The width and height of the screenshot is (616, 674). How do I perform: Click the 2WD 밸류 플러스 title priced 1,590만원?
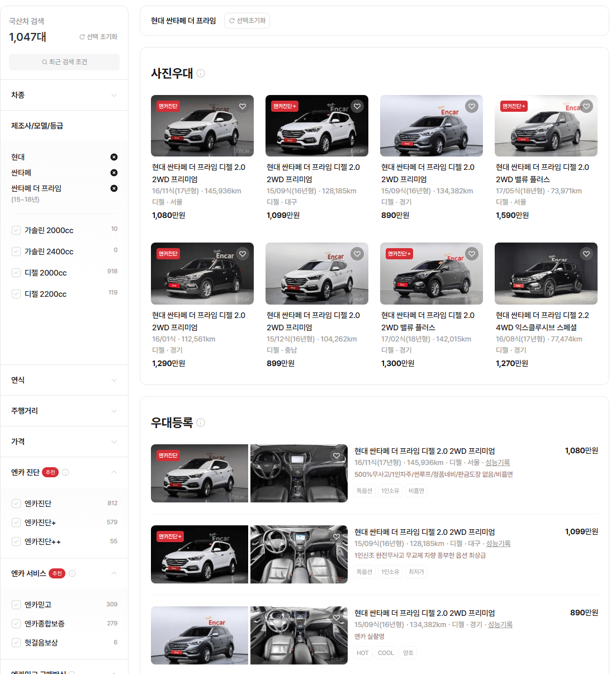coord(542,173)
